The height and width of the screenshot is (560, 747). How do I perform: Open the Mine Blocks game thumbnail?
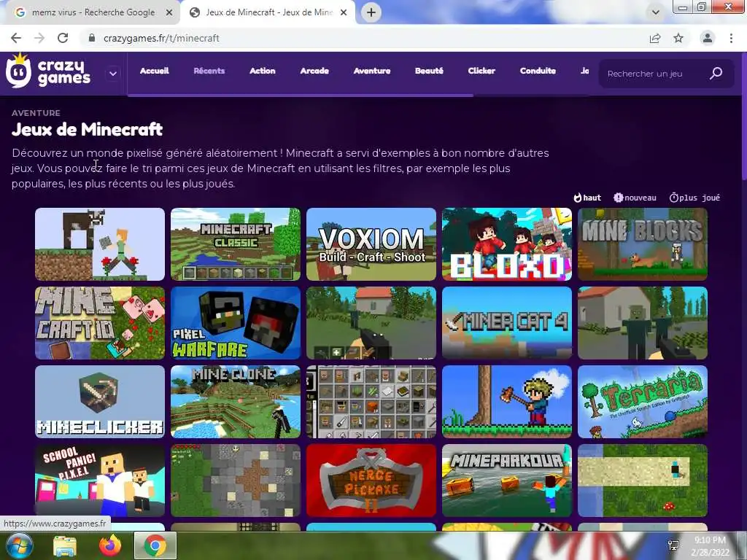[643, 244]
